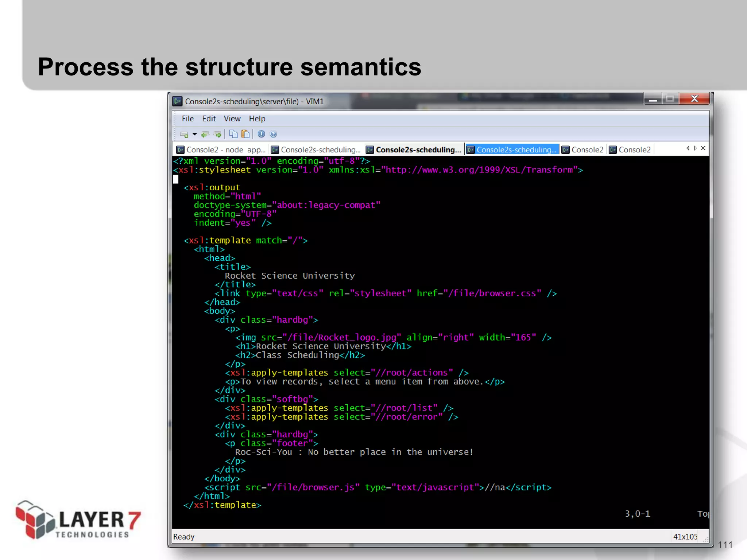The image size is (747, 560).
Task: Click the '<xsl:output' line in the editor
Action: (212, 187)
